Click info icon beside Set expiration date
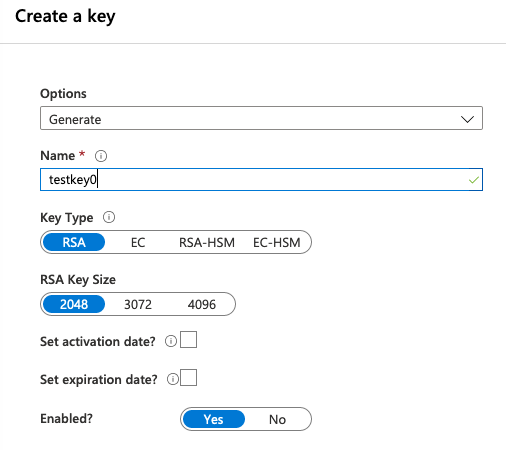Viewport: 506px width, 450px height. pos(173,379)
